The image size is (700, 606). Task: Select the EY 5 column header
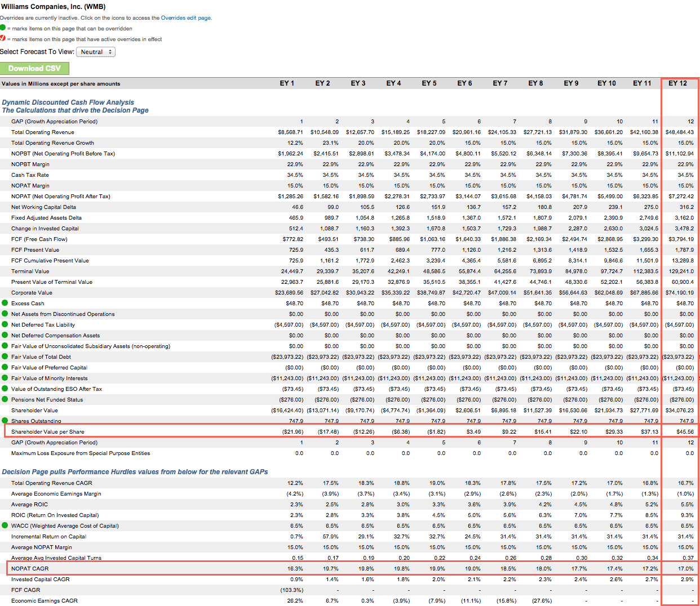pos(429,83)
